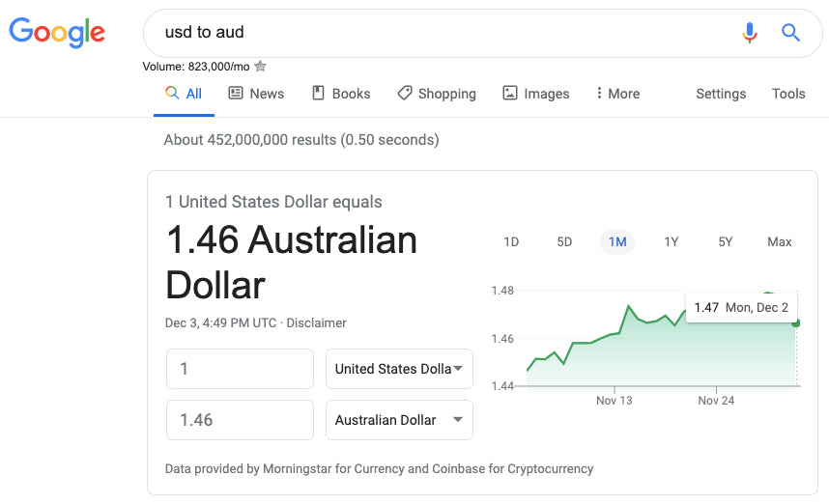Select the 1D chart range
829x504 pixels.
[511, 241]
